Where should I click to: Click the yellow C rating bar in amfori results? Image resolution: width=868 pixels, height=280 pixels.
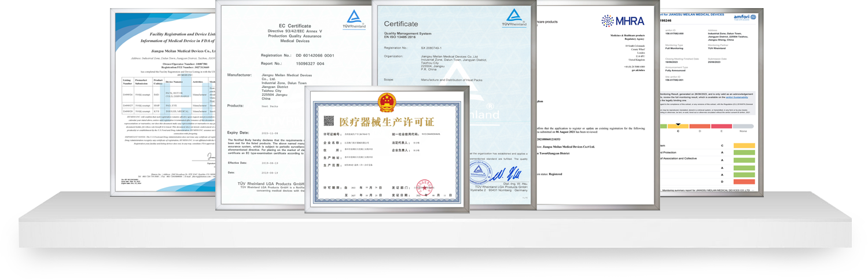coord(744,146)
